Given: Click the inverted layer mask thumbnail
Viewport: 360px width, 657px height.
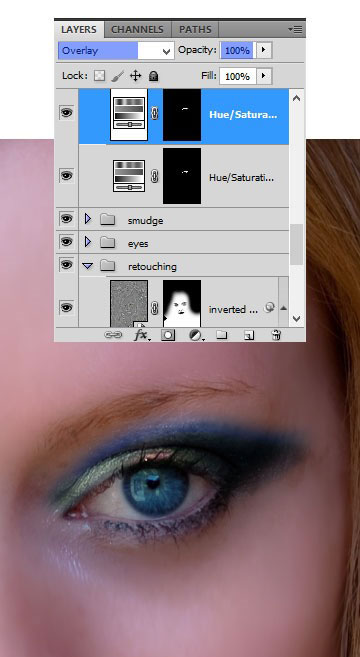Looking at the screenshot, I should (x=182, y=303).
